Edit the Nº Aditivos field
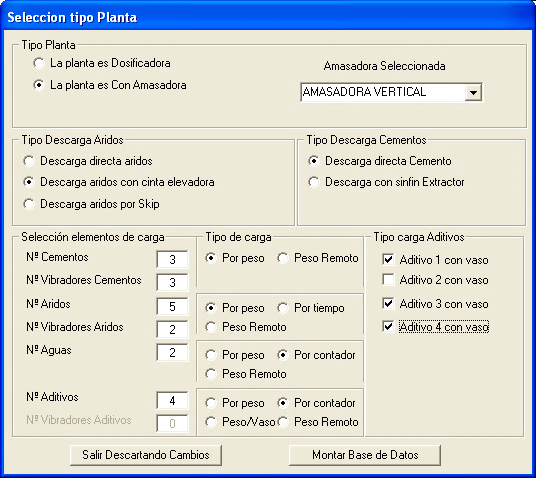 point(172,400)
